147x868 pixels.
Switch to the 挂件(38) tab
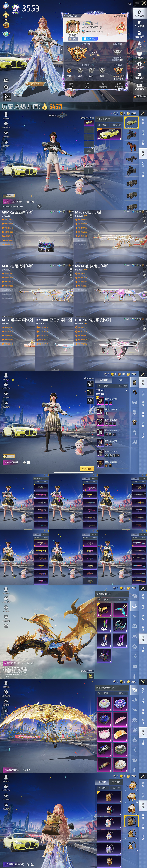[x=116, y=782]
